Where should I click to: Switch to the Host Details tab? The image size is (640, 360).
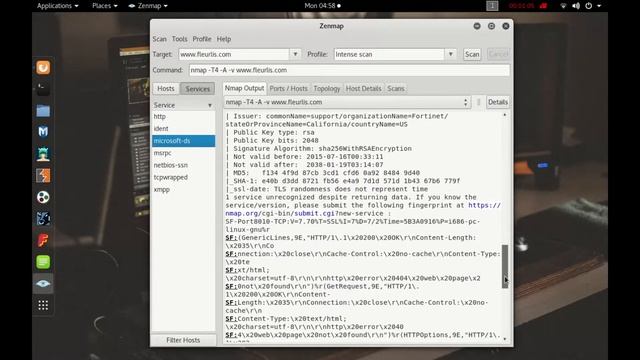tap(363, 88)
